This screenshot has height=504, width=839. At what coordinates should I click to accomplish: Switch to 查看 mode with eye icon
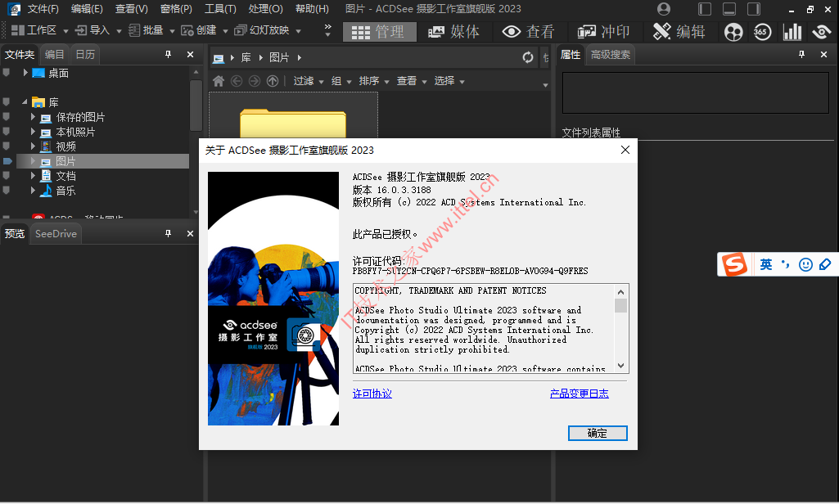(528, 32)
